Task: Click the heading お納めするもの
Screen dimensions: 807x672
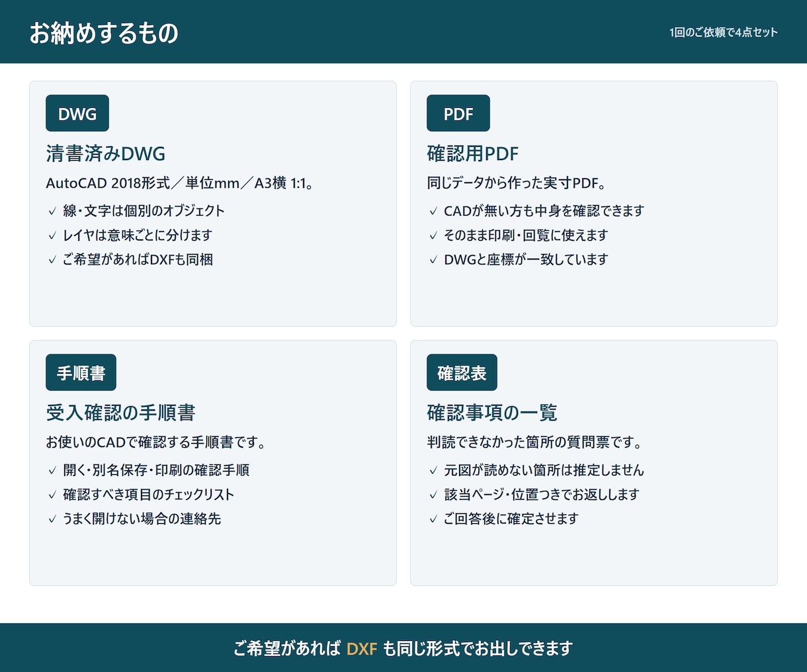Action: click(x=104, y=32)
